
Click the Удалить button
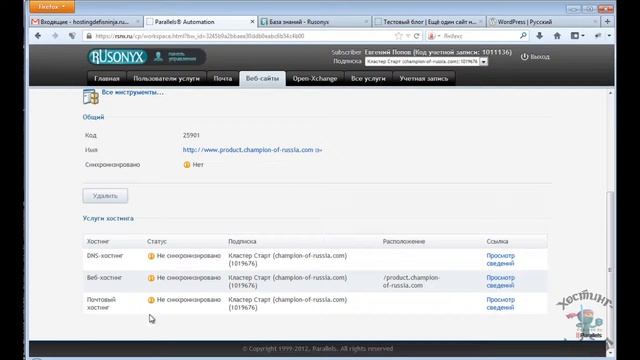coord(105,196)
